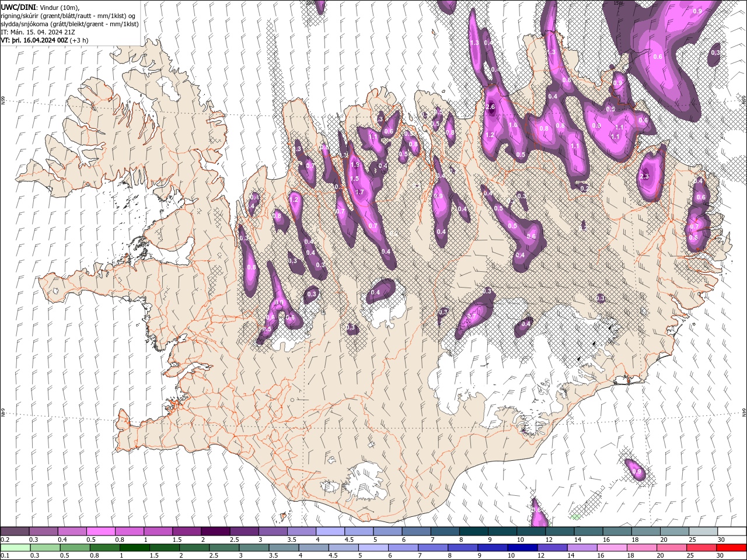Pick the upper legend swatch starting at 18
Screen dimensions: 747x560
click(x=646, y=531)
